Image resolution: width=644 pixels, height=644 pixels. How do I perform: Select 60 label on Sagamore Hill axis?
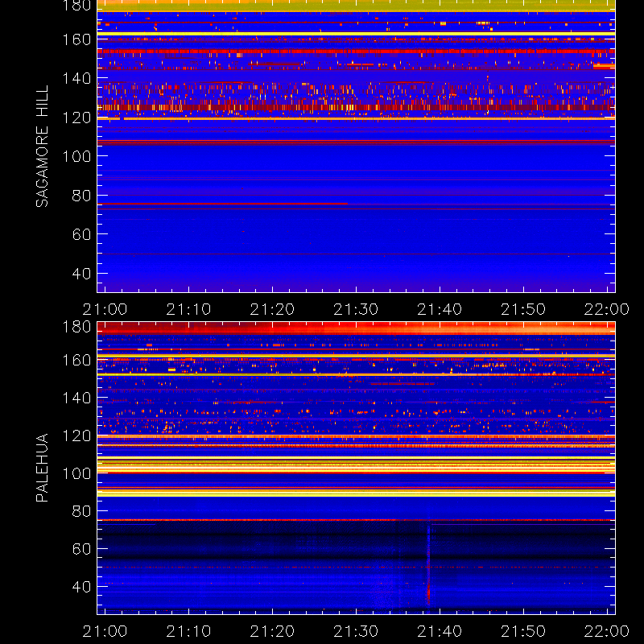click(81, 234)
